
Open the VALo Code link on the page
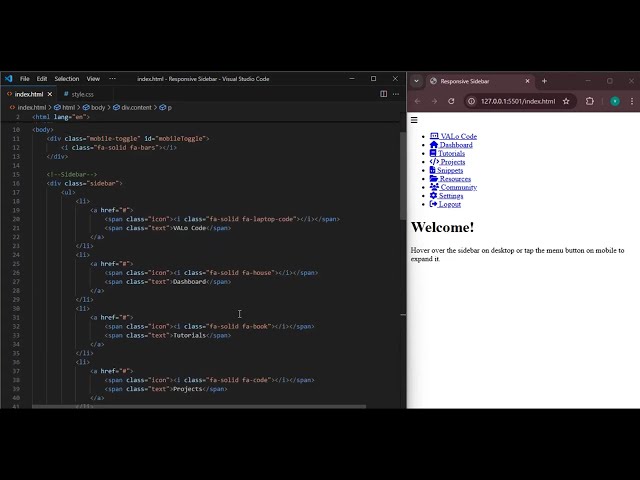coord(453,136)
